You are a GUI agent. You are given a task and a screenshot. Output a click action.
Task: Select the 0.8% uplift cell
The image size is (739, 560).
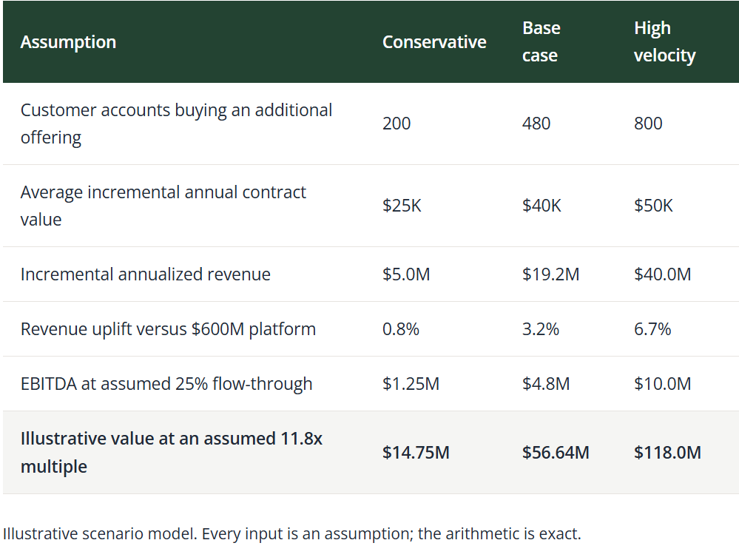401,329
